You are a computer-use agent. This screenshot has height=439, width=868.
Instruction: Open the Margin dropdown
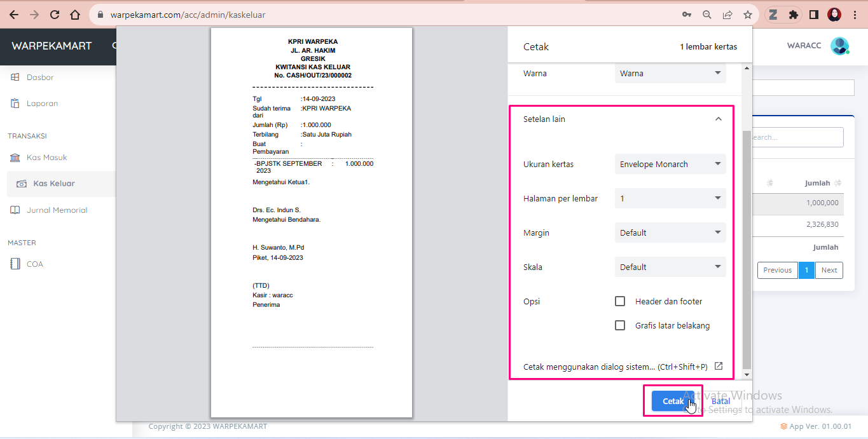tap(670, 233)
